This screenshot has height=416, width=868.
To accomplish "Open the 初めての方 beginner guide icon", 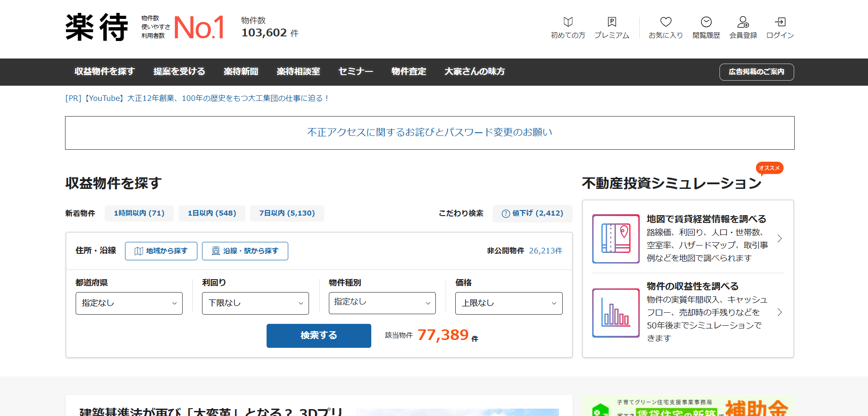I will pyautogui.click(x=568, y=22).
